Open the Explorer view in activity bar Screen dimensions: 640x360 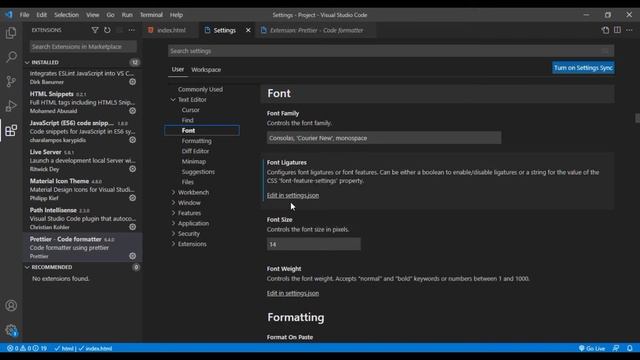(x=11, y=33)
